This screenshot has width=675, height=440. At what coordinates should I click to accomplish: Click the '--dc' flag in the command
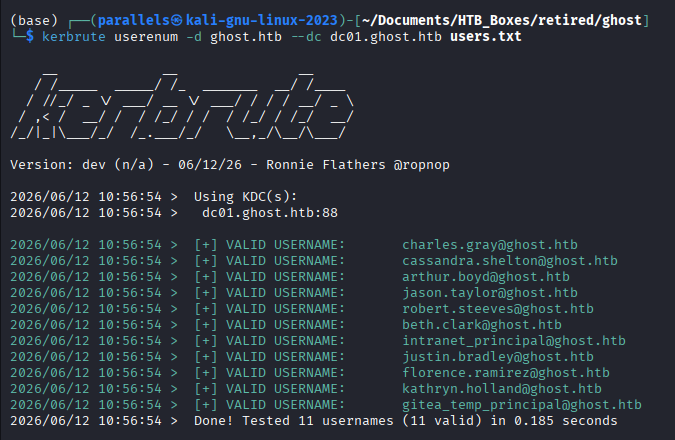click(307, 37)
